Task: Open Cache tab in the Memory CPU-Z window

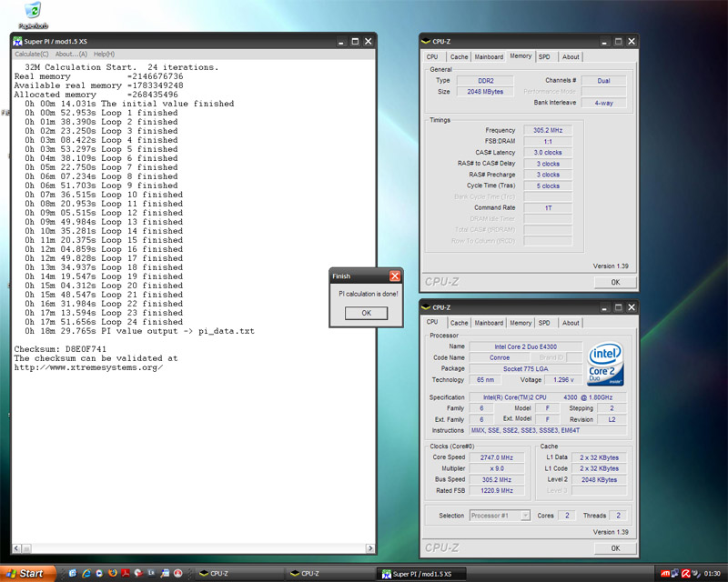Action: (459, 56)
